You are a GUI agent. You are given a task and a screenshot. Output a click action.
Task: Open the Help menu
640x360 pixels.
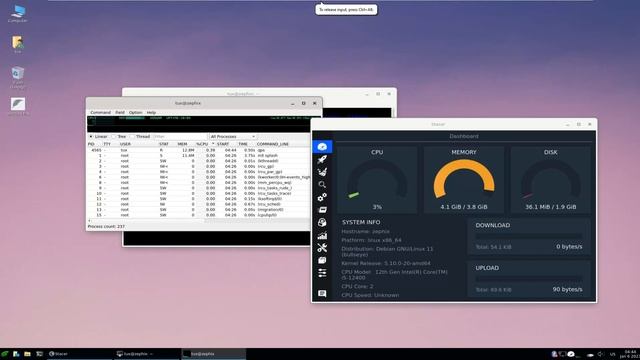click(x=151, y=112)
